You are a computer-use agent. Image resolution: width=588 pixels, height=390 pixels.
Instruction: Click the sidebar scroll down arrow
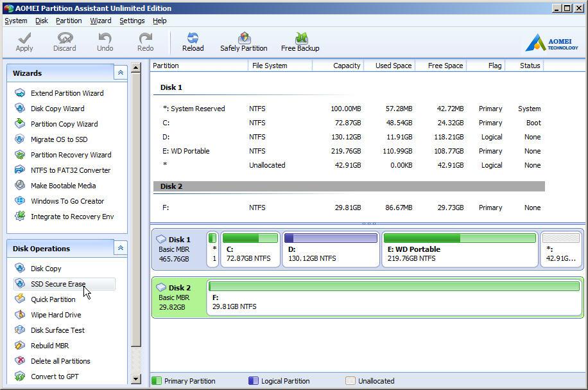click(135, 379)
